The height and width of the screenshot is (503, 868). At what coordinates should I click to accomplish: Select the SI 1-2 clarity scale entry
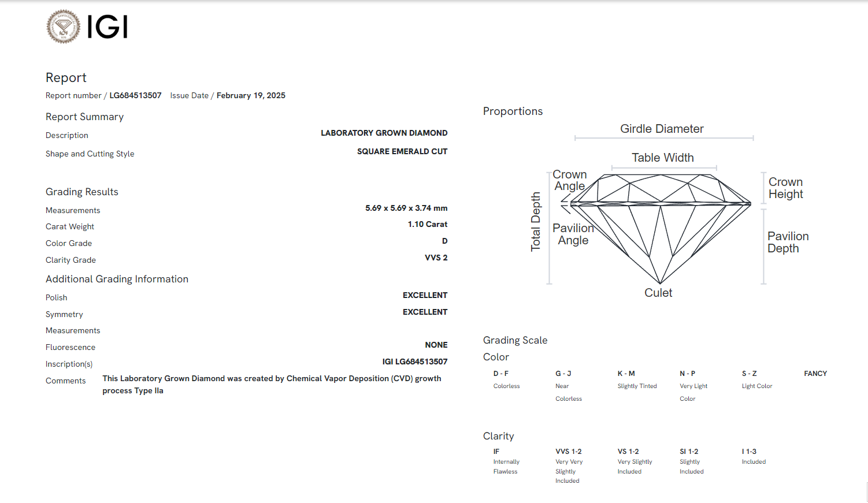coord(689,452)
